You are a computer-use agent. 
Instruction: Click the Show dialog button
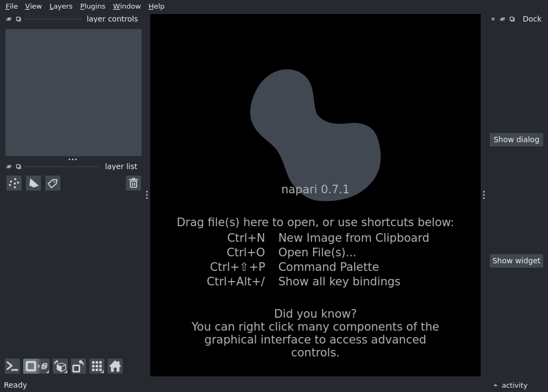pos(516,139)
